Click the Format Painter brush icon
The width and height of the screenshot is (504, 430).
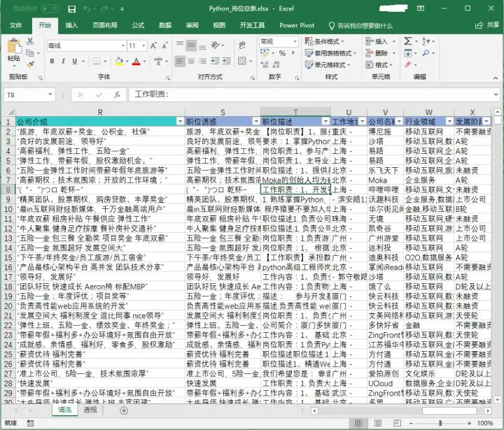pyautogui.click(x=30, y=64)
